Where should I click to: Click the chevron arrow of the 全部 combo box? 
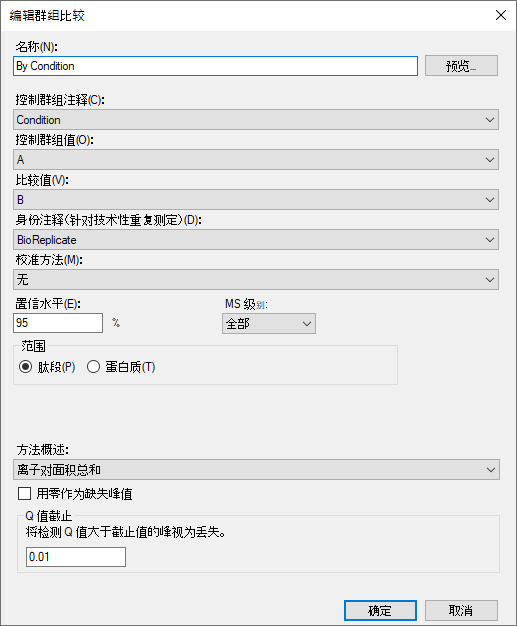click(307, 323)
